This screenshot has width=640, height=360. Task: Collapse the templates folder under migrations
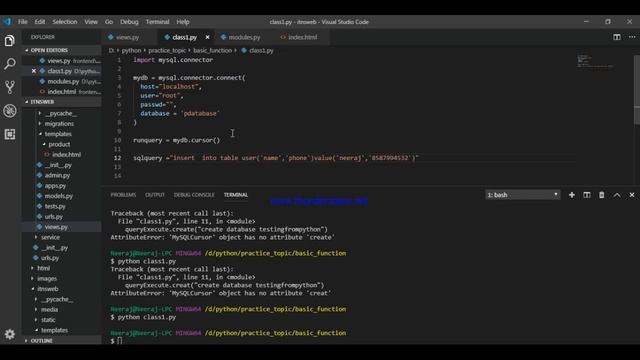coord(58,134)
